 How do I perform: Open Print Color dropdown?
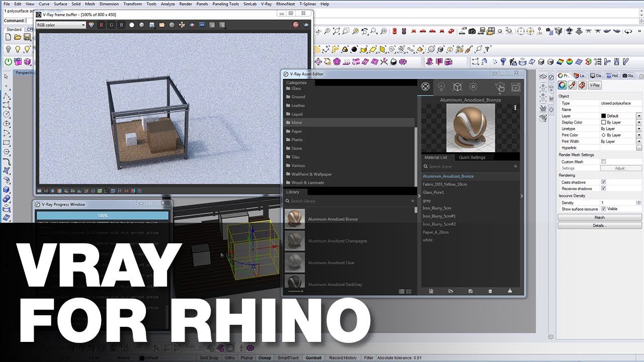(639, 135)
